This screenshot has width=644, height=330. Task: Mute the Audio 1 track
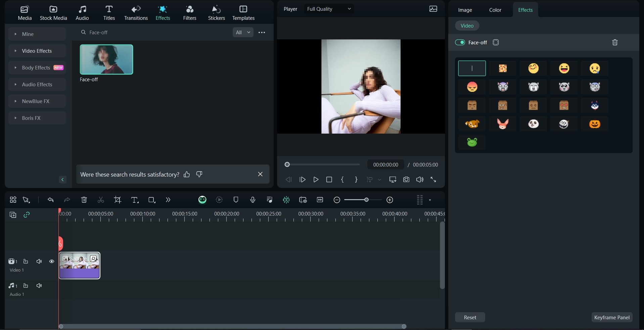(39, 285)
